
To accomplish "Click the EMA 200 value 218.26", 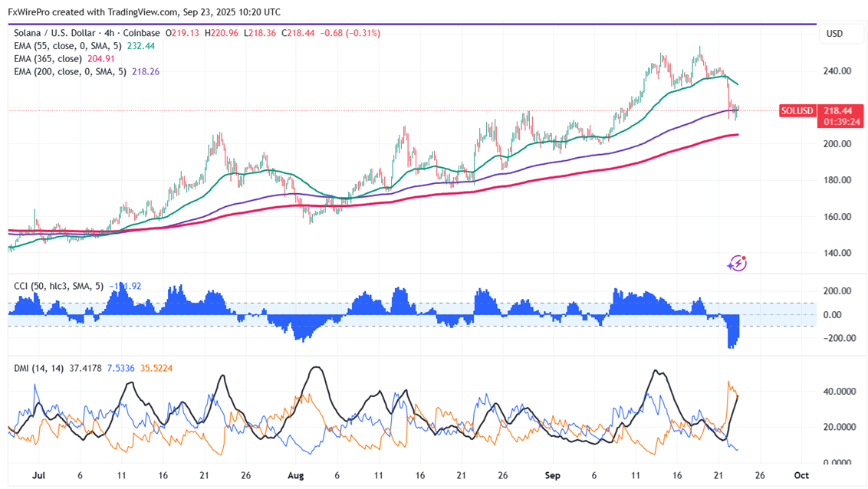I will pos(146,71).
